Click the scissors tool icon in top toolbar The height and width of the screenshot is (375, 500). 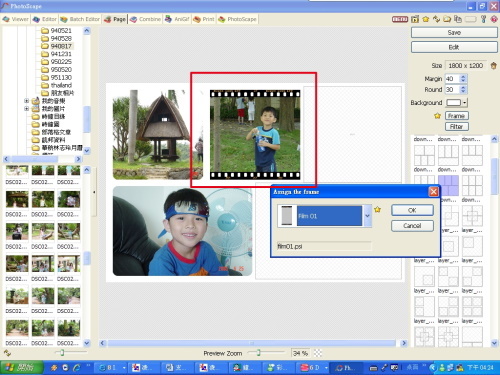(483, 19)
